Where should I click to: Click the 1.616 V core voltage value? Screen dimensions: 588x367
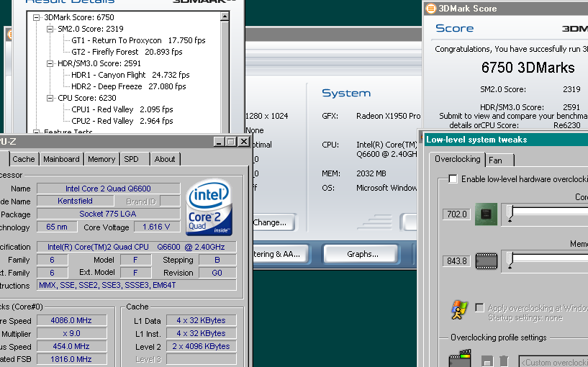click(x=156, y=227)
